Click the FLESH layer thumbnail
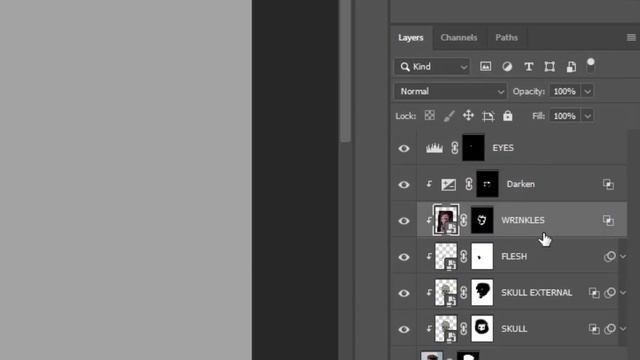 point(446,256)
